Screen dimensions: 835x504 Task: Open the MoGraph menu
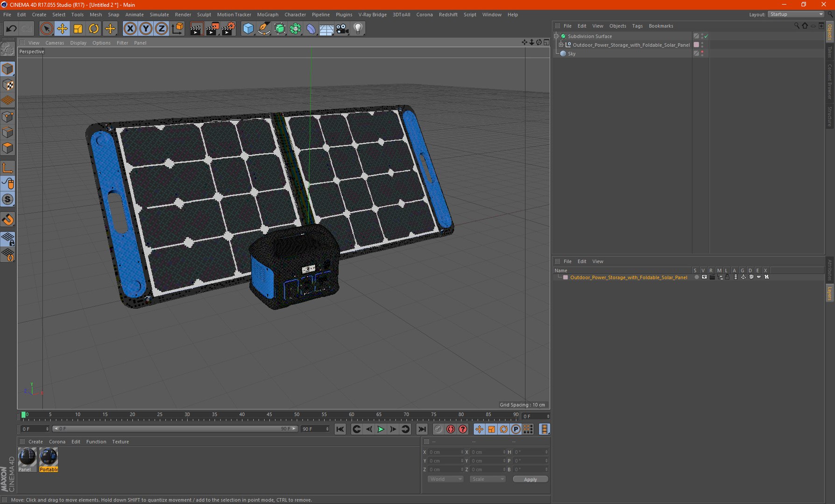pyautogui.click(x=268, y=14)
